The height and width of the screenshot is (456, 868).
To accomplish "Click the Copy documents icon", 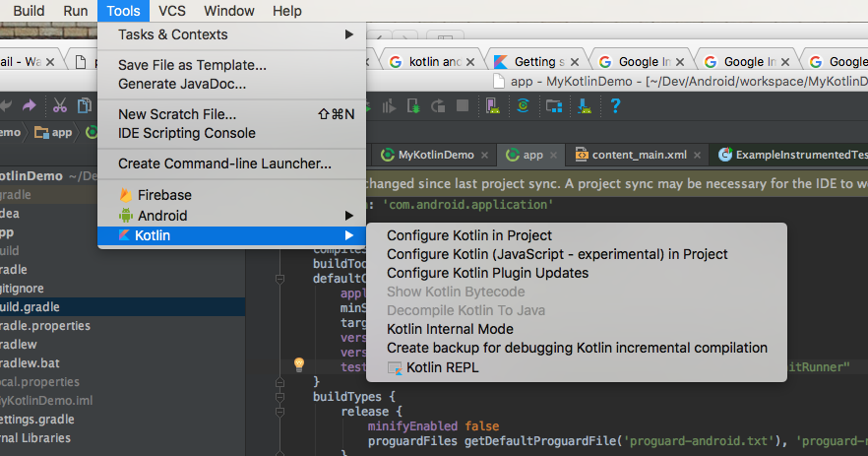I will [x=85, y=105].
